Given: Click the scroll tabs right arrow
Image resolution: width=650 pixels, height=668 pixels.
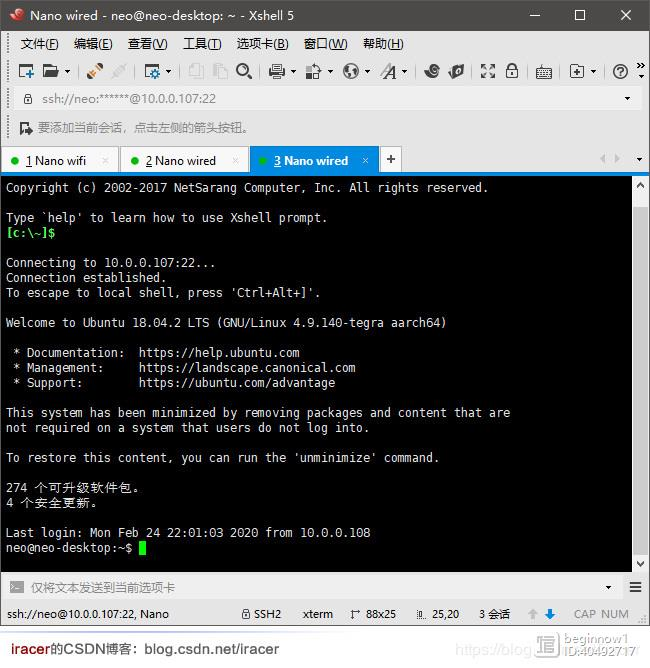Looking at the screenshot, I should click(617, 159).
